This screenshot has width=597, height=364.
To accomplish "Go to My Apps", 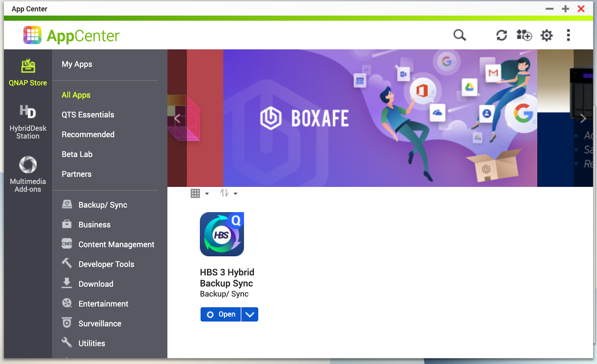I will pos(77,64).
